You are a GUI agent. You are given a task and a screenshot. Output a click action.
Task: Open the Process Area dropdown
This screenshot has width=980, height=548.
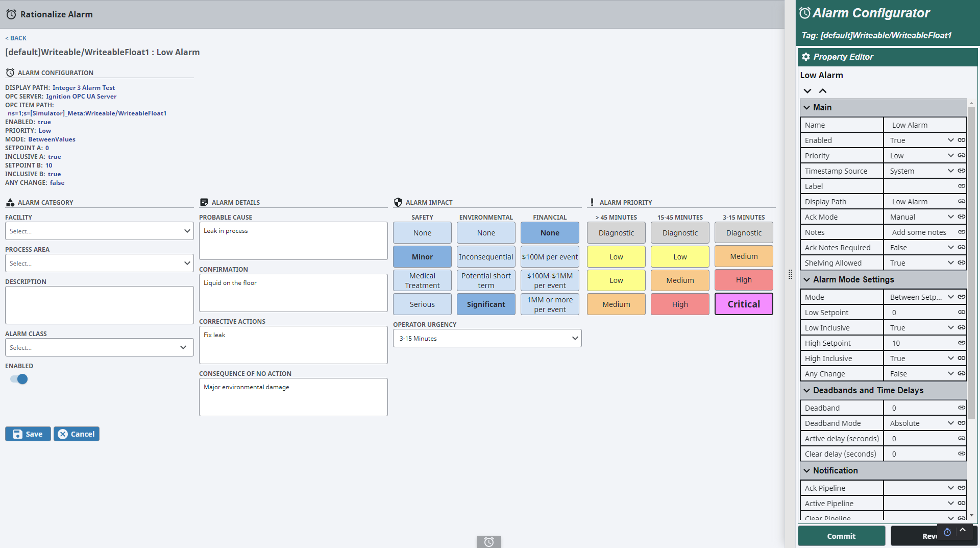coord(100,263)
